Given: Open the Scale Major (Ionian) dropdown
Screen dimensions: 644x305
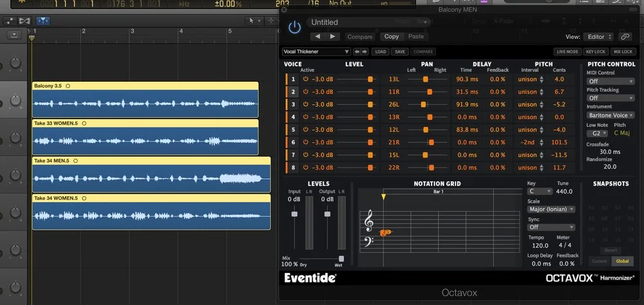Looking at the screenshot, I should [551, 209].
